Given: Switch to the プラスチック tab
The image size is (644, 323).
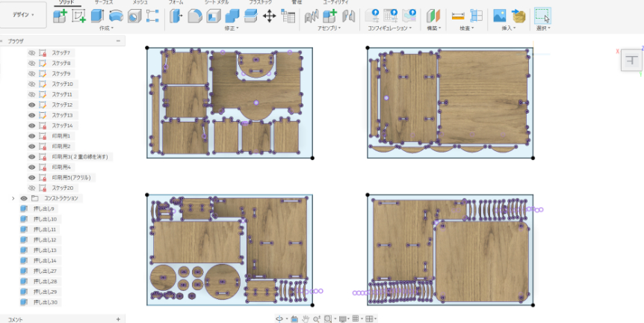Looking at the screenshot, I should (261, 2).
